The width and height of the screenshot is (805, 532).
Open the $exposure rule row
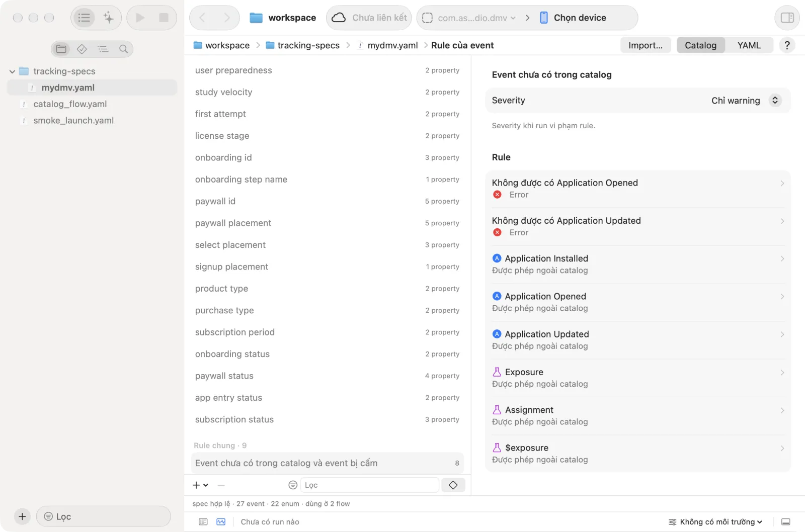point(638,454)
